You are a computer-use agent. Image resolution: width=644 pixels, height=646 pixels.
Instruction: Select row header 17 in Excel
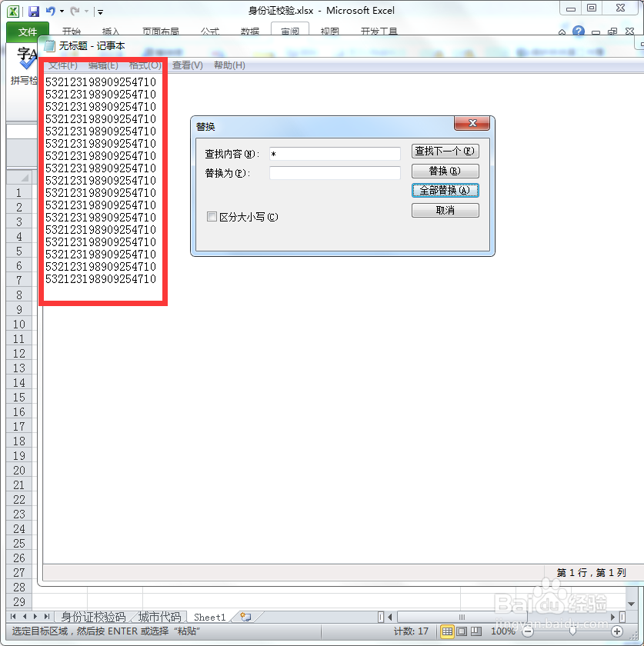pyautogui.click(x=19, y=426)
